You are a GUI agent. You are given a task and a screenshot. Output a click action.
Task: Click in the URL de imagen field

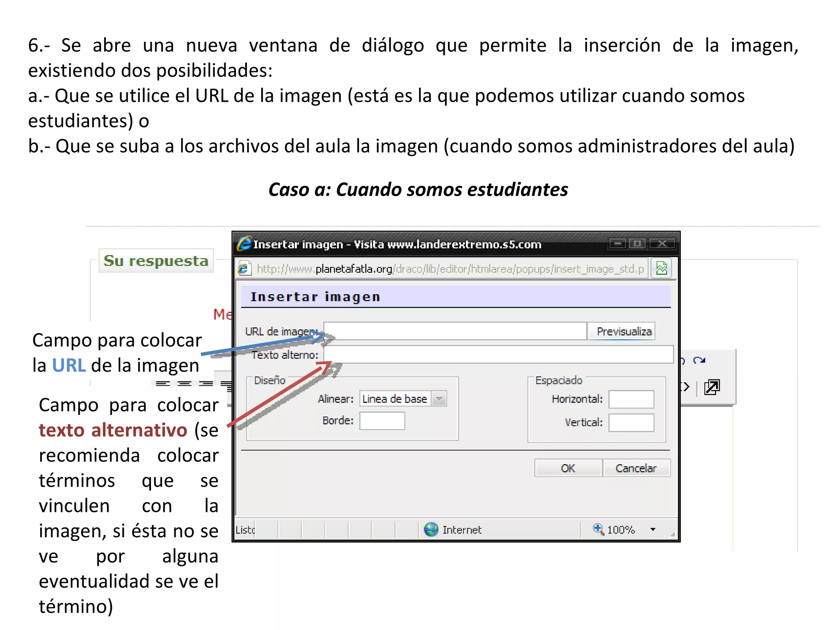click(x=455, y=331)
